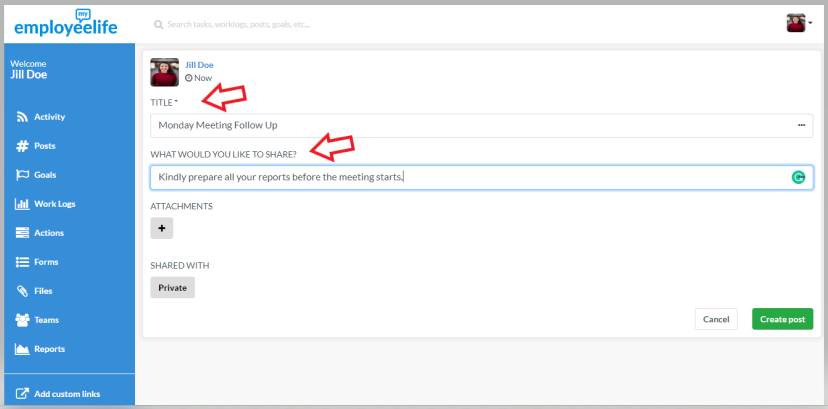
Task: Open Reports section
Action: click(x=50, y=349)
